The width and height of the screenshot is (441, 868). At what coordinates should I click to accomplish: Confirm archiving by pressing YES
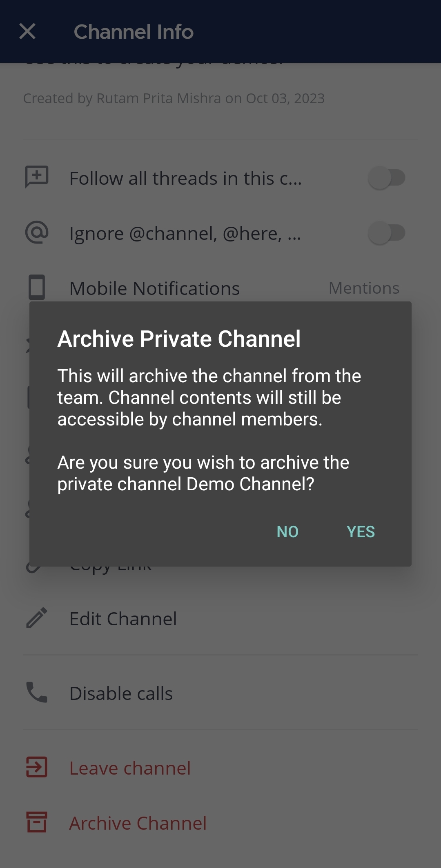(361, 531)
